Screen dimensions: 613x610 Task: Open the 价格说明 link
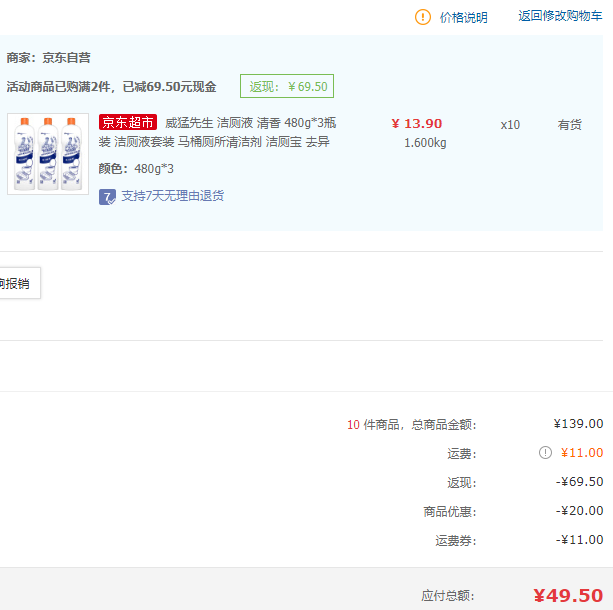pyautogui.click(x=463, y=17)
